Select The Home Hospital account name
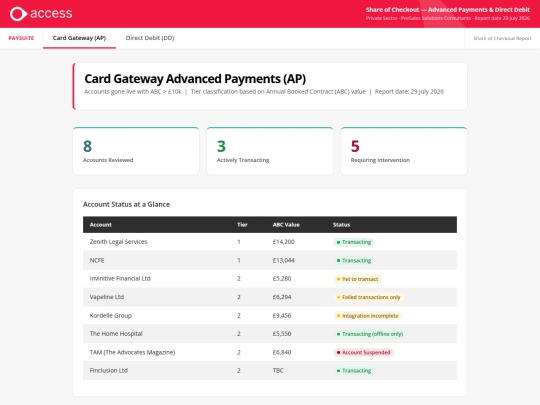540x405 pixels. [x=116, y=334]
